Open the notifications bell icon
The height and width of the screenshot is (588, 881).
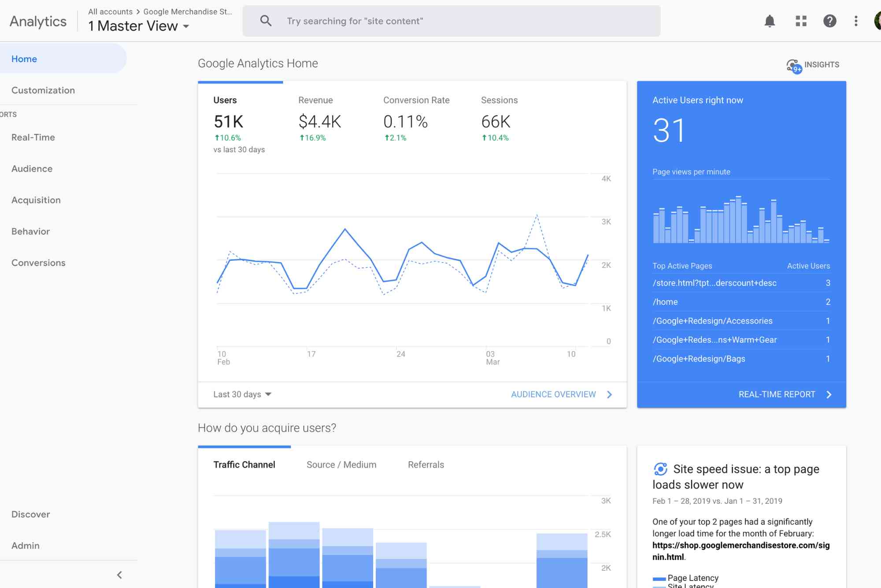(770, 21)
